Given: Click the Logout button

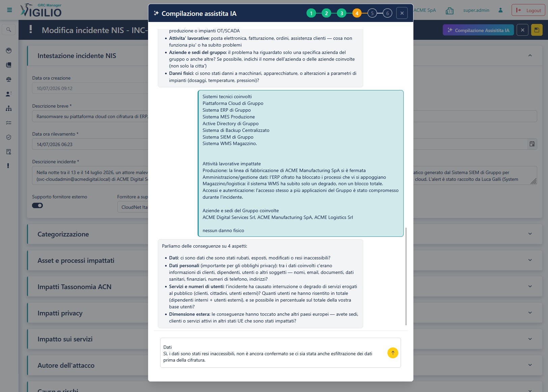Looking at the screenshot, I should tap(528, 10).
